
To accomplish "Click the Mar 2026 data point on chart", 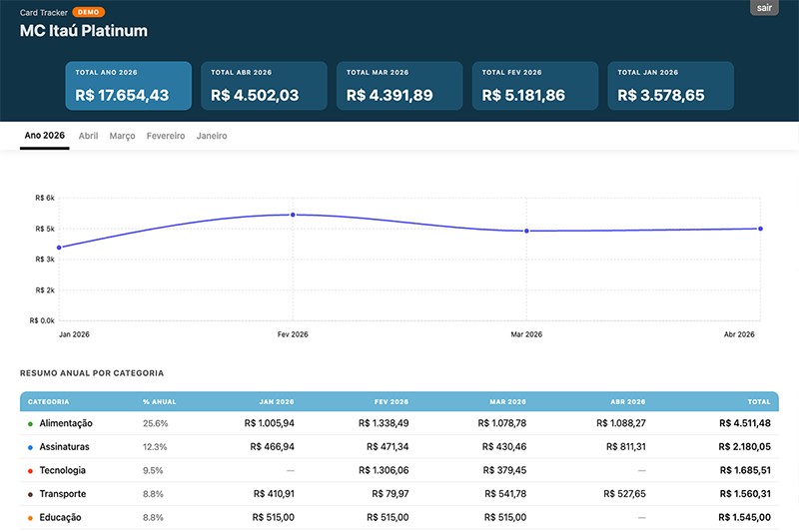I will coord(527,232).
